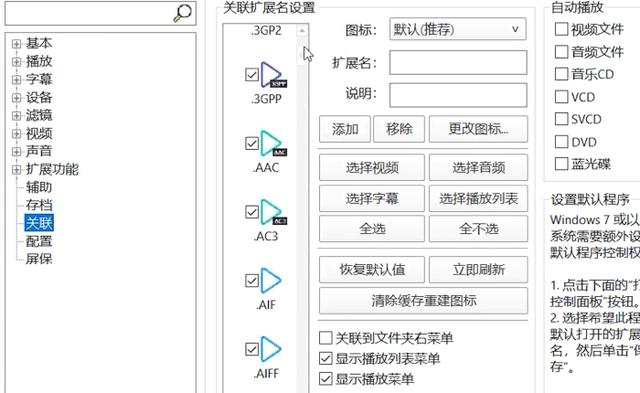The width and height of the screenshot is (640, 393).
Task: Click the 选择视频 button
Action: coord(372,167)
